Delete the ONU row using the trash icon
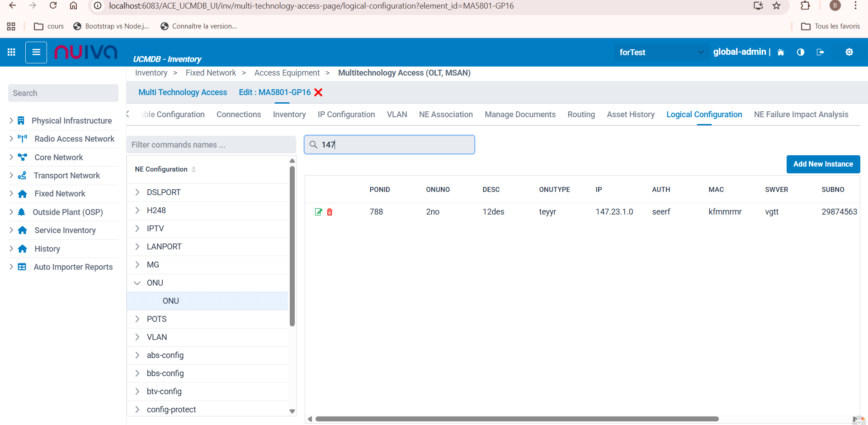 point(330,212)
